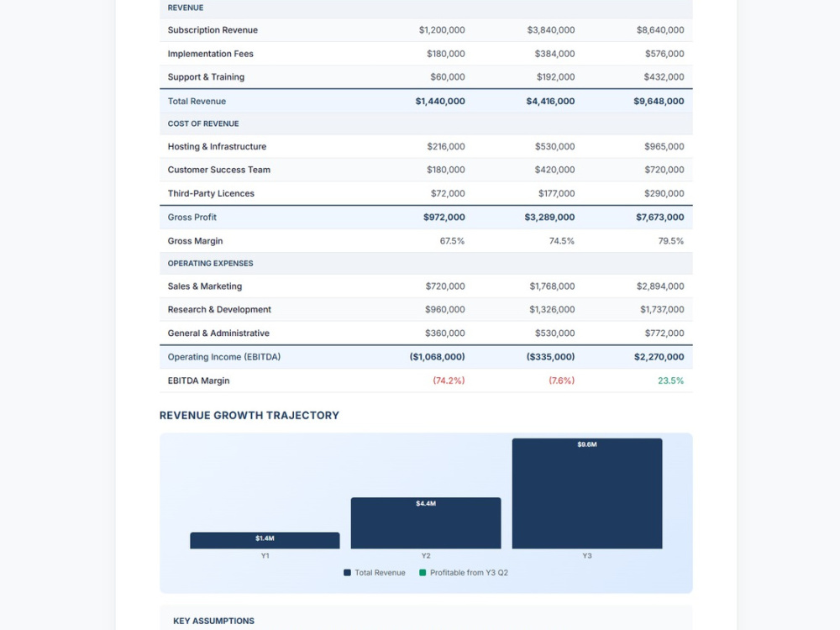Select the $972,000 gross profit value
840x630 pixels.
click(x=444, y=217)
